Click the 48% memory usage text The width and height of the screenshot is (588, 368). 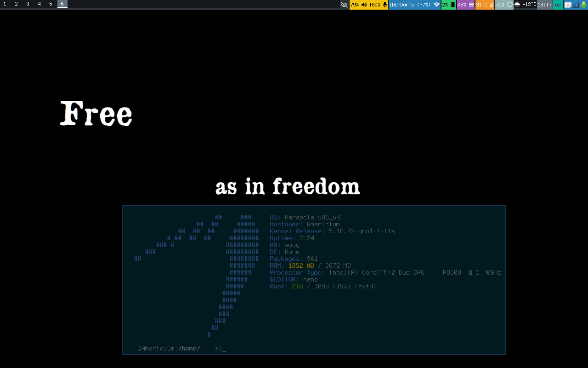(x=462, y=5)
